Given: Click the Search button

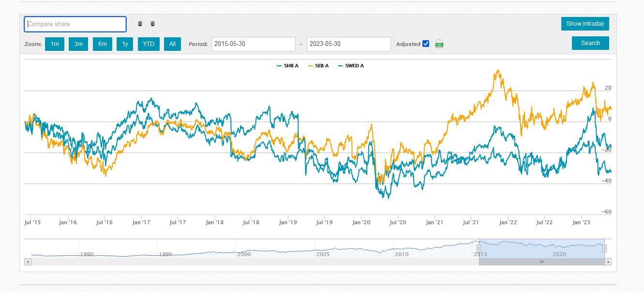Looking at the screenshot, I should coord(590,43).
